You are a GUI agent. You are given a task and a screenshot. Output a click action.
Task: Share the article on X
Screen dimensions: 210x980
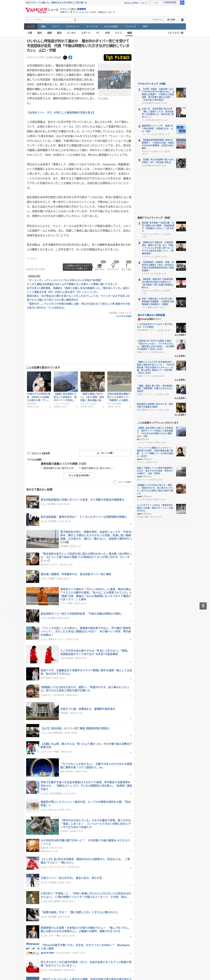65,57
